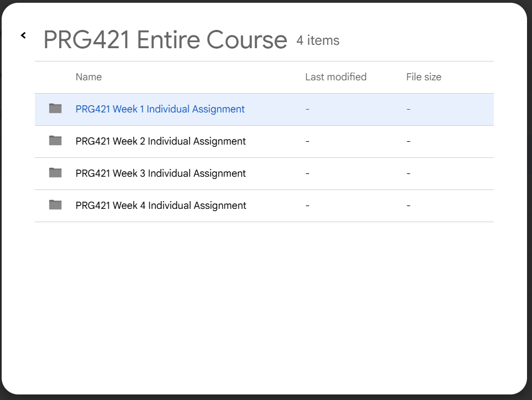532x400 pixels.
Task: Click the folder icon beside Week 1 Assignment
Action: tap(55, 109)
